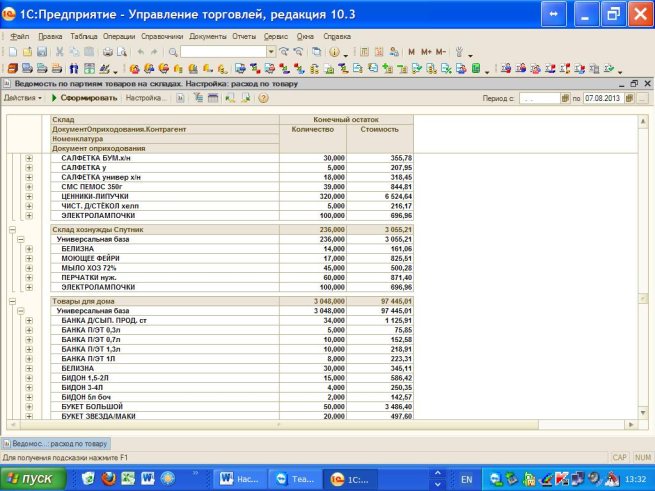Screen dimensions: 655x491
Task: Click the period end date field 07.08.2013
Action: point(604,98)
